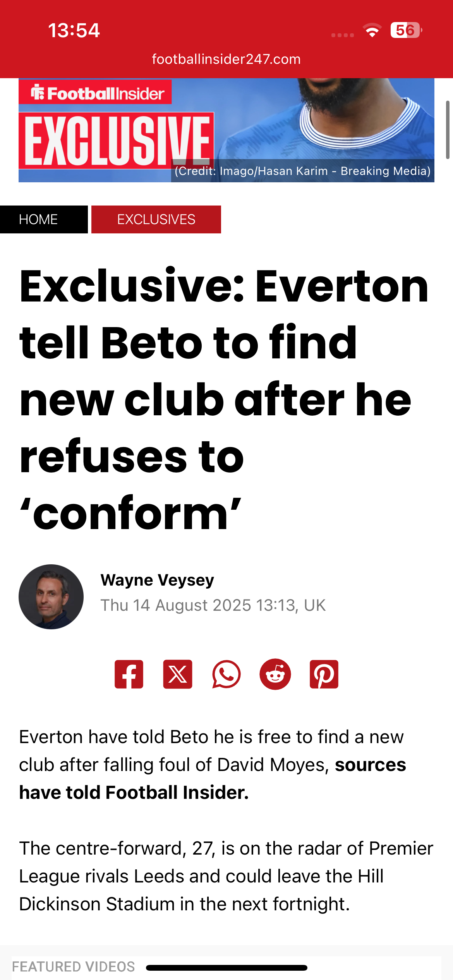The height and width of the screenshot is (980, 453).
Task: Open the EXCLUSIVES category
Action: tap(156, 219)
